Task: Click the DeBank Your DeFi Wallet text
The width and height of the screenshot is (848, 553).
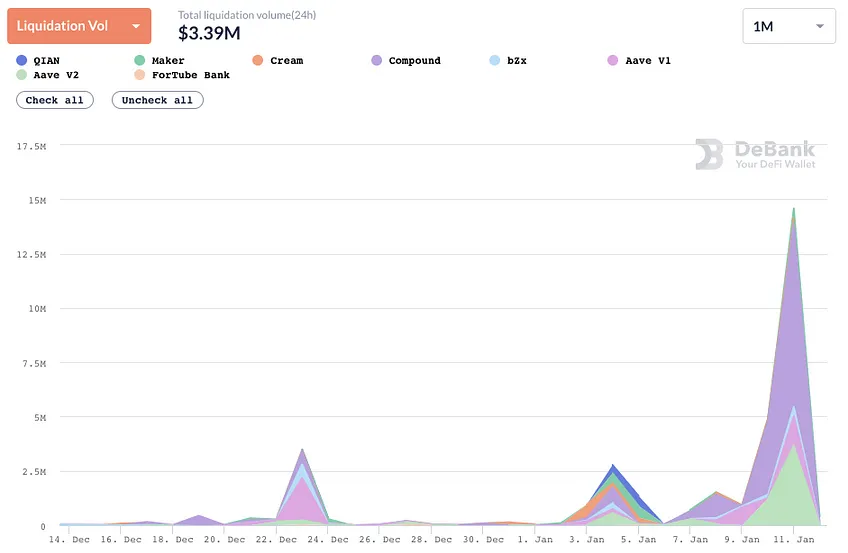Action: (x=775, y=155)
